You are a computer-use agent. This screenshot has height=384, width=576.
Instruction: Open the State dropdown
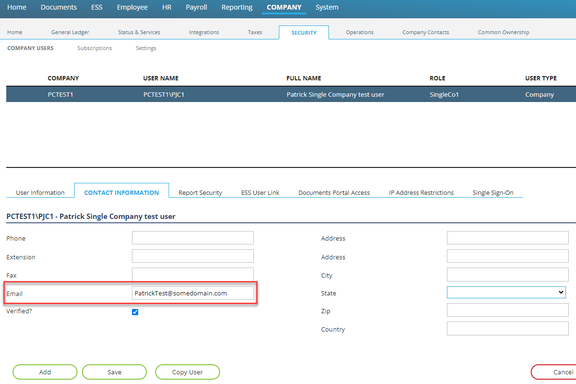click(506, 293)
